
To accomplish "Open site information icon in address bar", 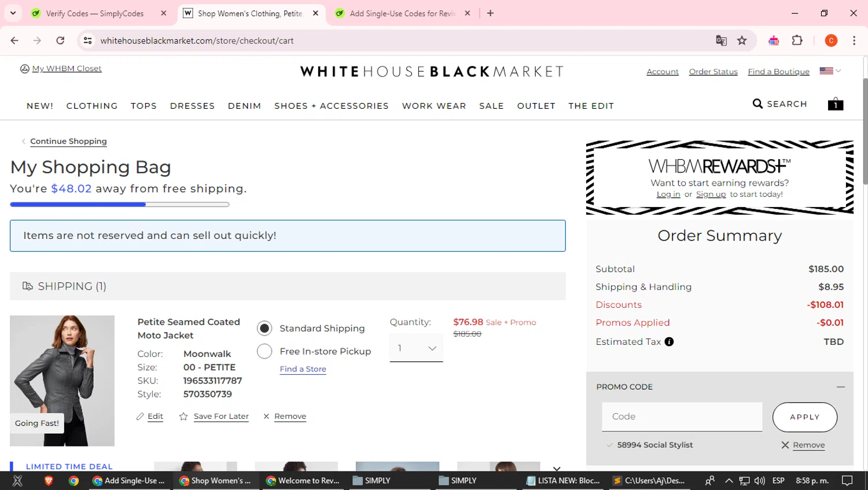I will pos(88,40).
